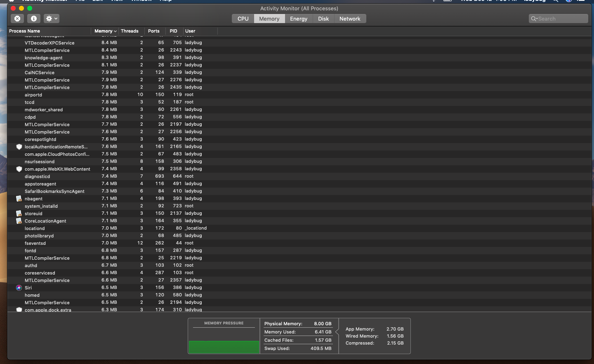Select the locationd process row
This screenshot has width=594, height=364.
point(299,228)
